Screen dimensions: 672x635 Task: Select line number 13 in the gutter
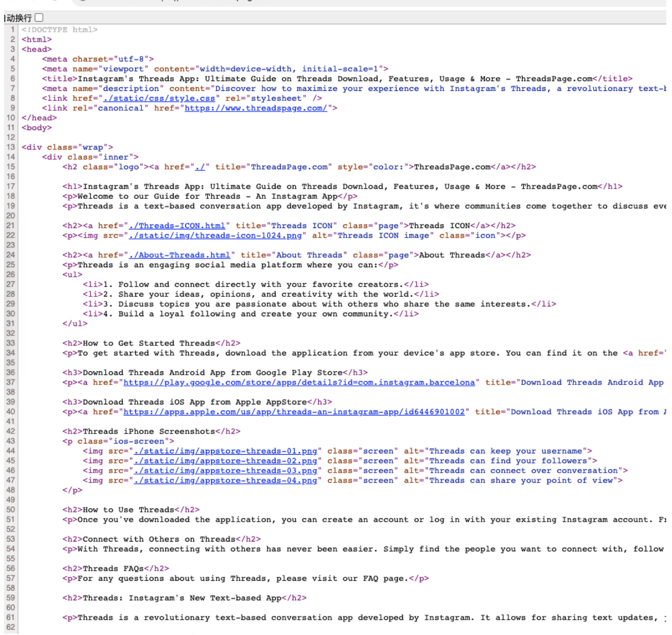pyautogui.click(x=11, y=147)
